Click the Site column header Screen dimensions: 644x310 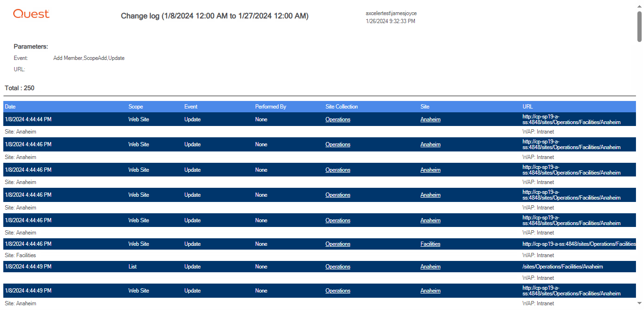coord(425,107)
